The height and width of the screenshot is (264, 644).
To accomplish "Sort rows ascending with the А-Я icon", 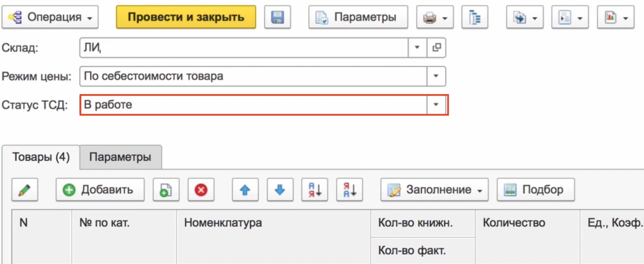I will 315,190.
